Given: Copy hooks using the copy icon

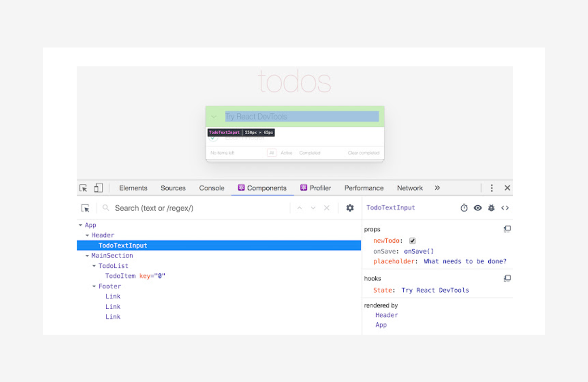Looking at the screenshot, I should (x=507, y=278).
